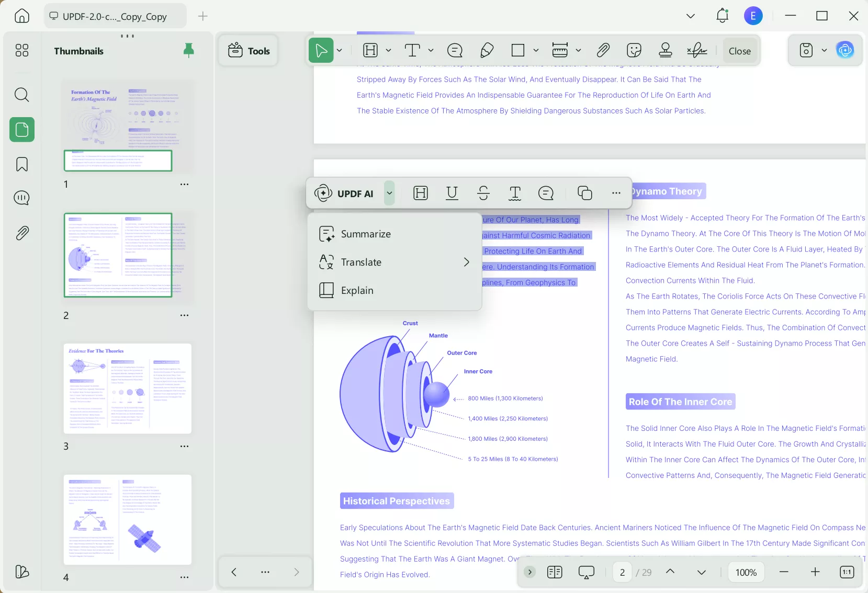868x593 pixels.
Task: Expand the Save options dropdown arrow
Action: coord(825,51)
